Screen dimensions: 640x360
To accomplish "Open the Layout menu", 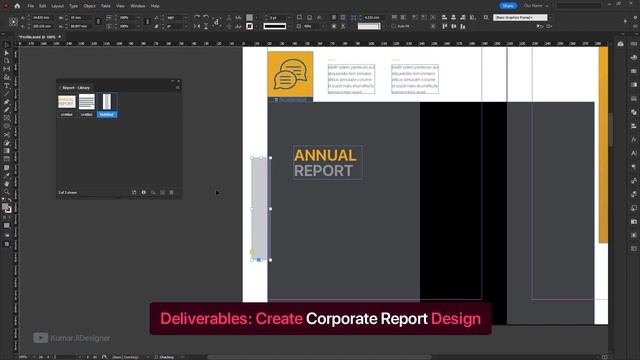I will (58, 6).
